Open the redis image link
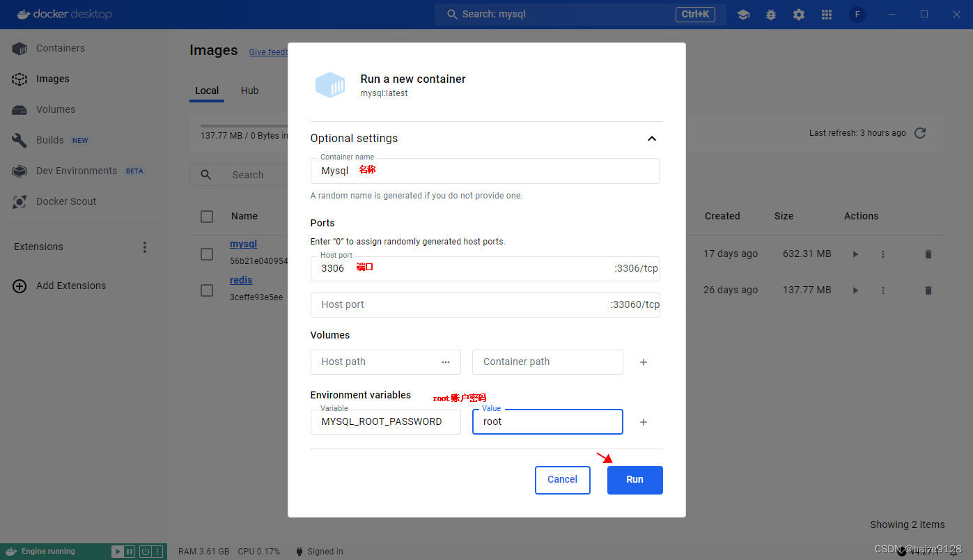The image size is (973, 560). tap(241, 280)
